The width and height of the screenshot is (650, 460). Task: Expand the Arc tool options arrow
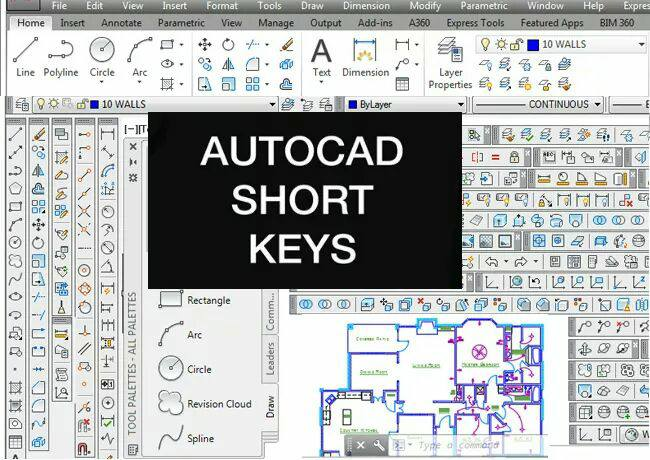(140, 82)
